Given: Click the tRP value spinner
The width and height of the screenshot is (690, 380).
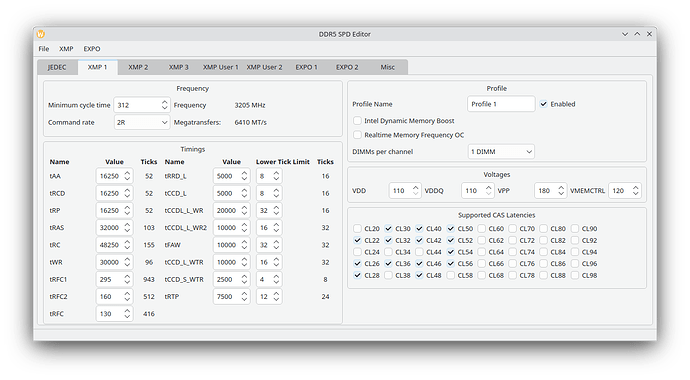Looking at the screenshot, I should (x=114, y=211).
